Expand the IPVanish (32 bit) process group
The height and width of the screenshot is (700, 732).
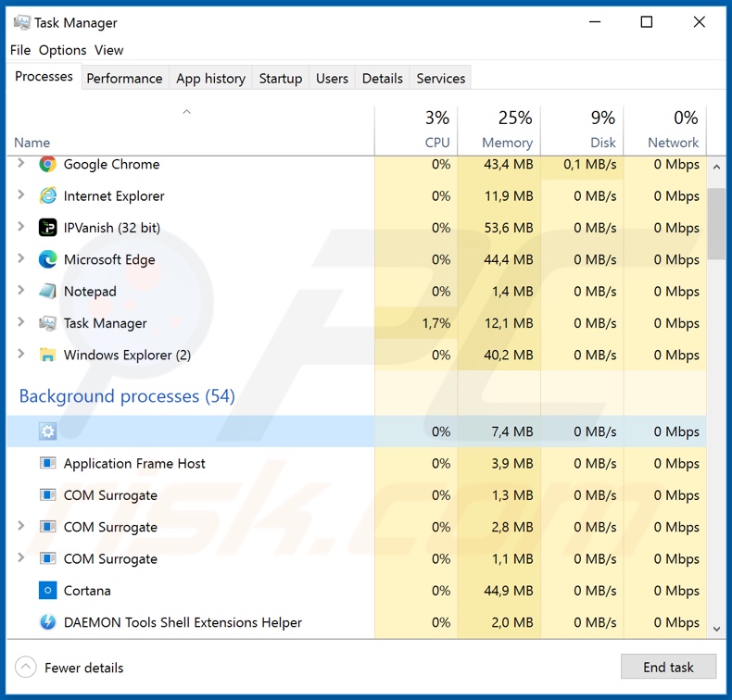click(20, 227)
